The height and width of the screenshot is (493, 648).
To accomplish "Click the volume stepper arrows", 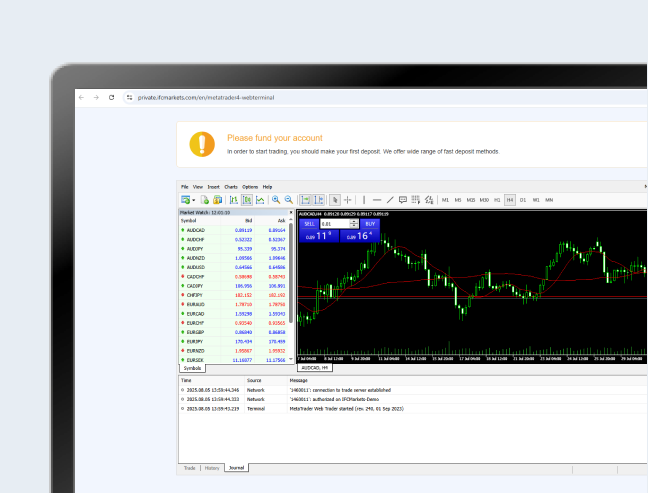I will [354, 224].
